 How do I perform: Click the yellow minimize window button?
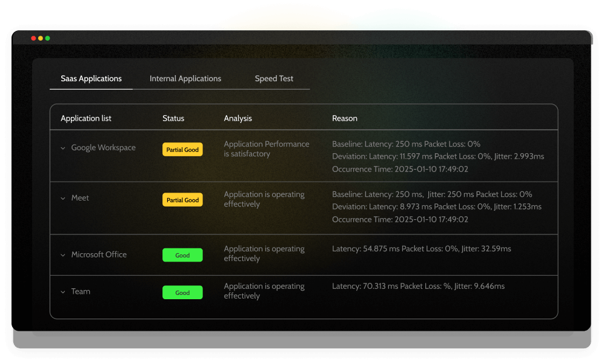point(41,38)
